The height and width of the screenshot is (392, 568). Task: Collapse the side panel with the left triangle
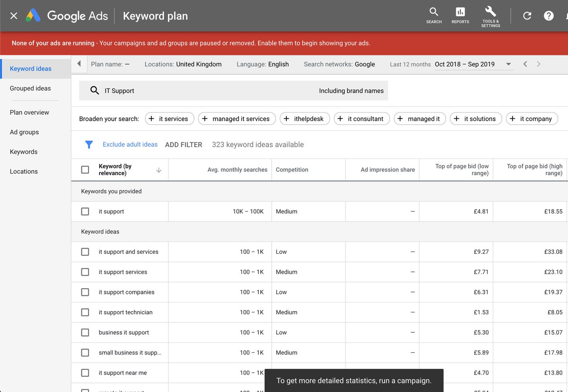[x=79, y=64]
